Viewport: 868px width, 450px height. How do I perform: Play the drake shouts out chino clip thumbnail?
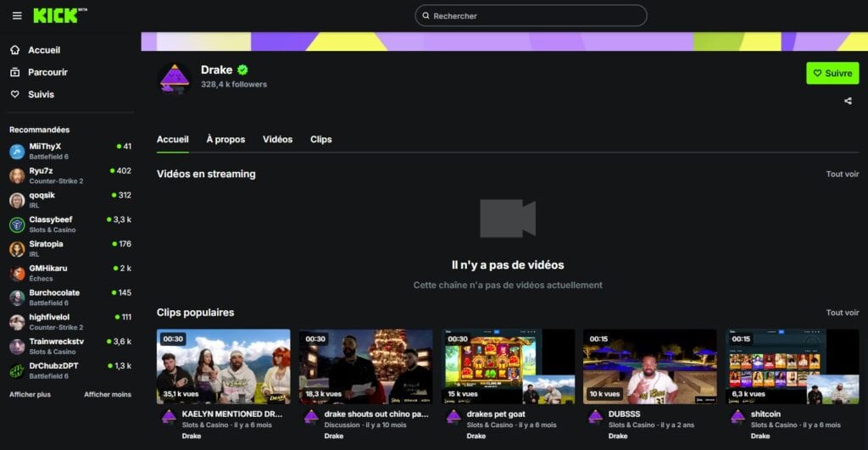pos(366,366)
